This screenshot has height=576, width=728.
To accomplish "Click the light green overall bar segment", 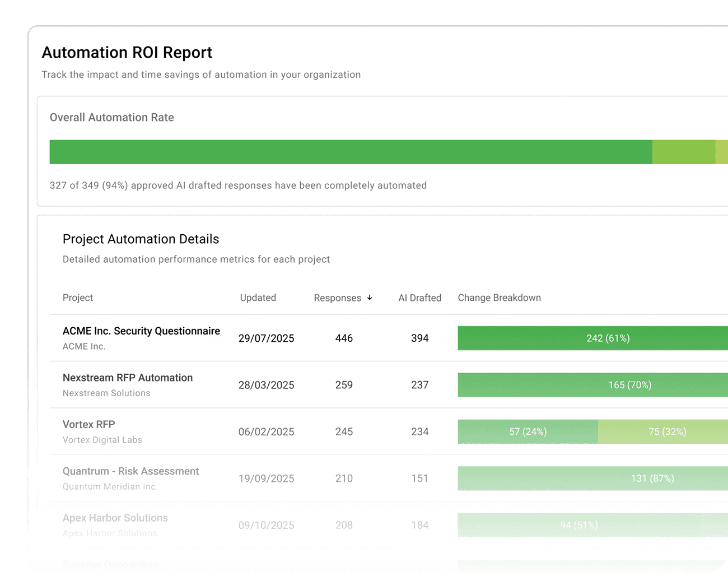I will click(x=684, y=152).
